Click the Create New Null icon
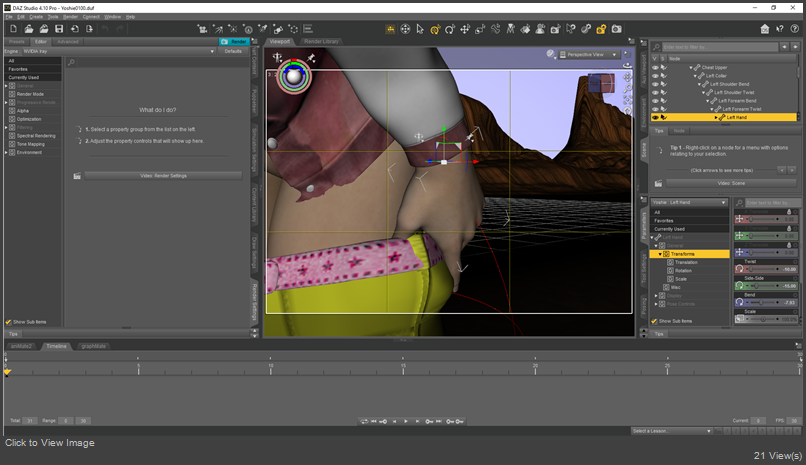 pyautogui.click(x=293, y=29)
